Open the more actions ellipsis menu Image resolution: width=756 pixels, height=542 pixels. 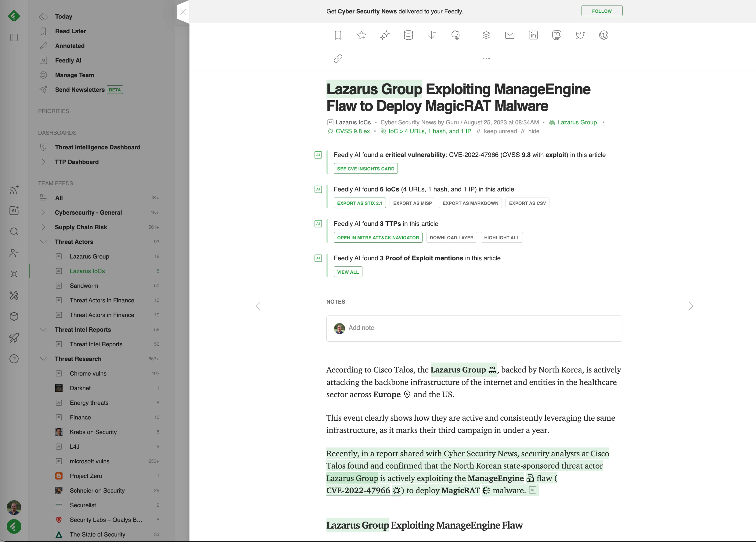pyautogui.click(x=486, y=59)
